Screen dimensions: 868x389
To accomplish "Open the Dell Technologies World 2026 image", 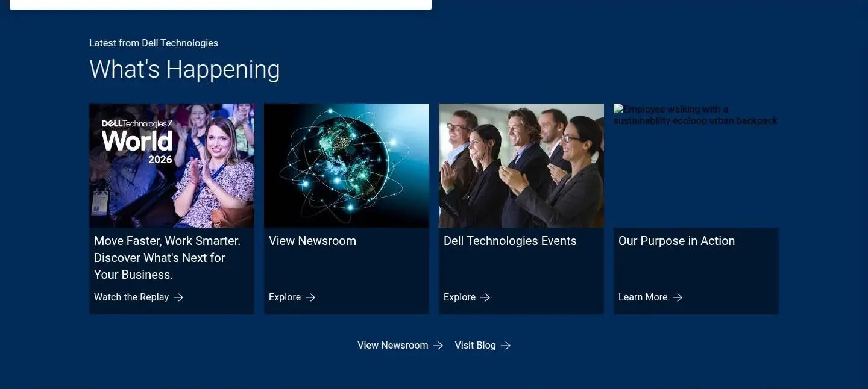I will [x=172, y=166].
